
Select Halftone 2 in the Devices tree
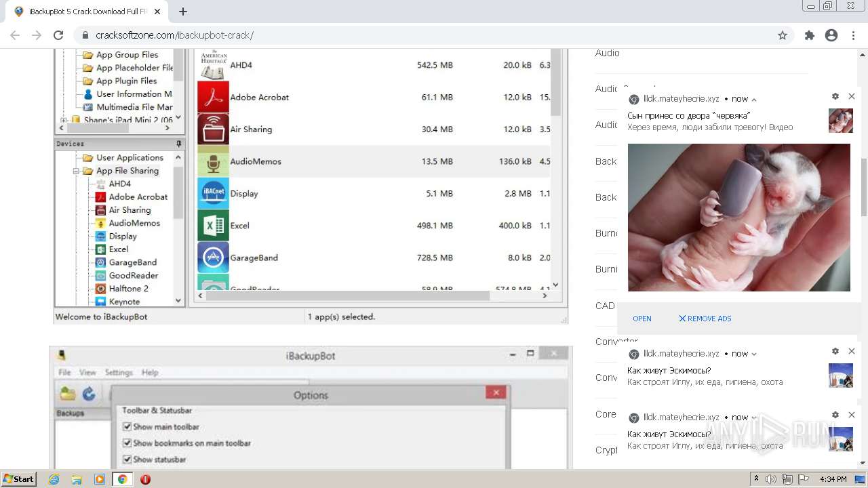coord(128,289)
